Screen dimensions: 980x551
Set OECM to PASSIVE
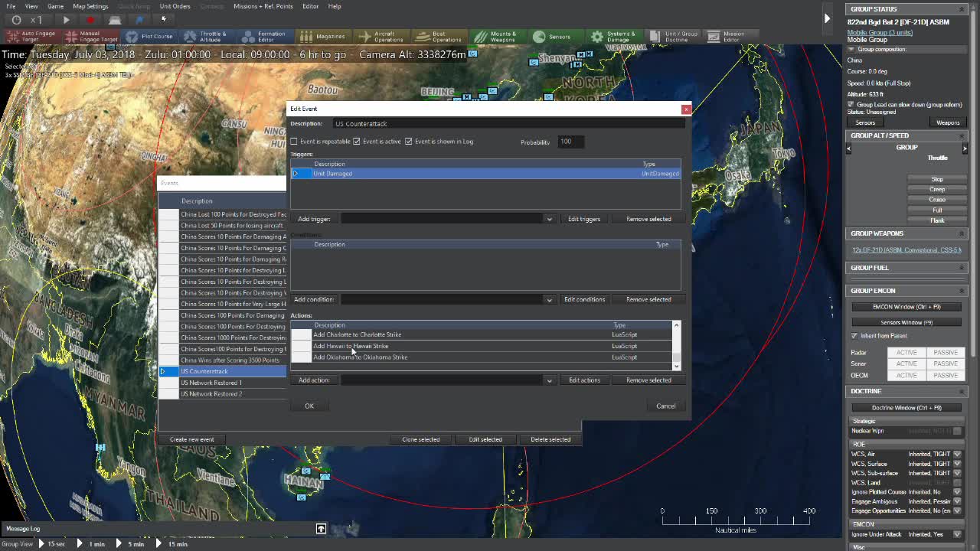click(946, 376)
